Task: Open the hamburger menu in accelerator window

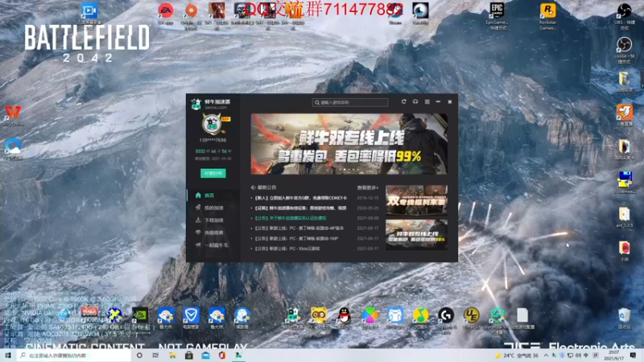Action: (427, 101)
